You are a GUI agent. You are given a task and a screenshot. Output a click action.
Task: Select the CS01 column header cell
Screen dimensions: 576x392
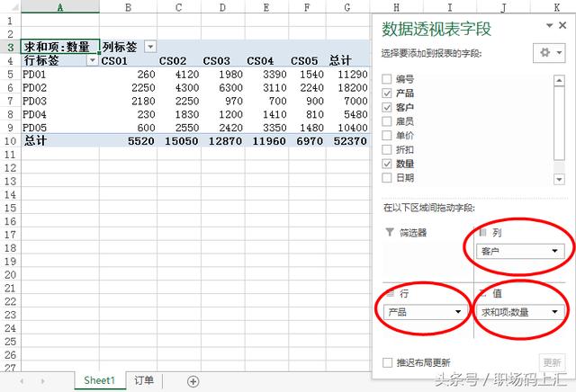(x=128, y=60)
